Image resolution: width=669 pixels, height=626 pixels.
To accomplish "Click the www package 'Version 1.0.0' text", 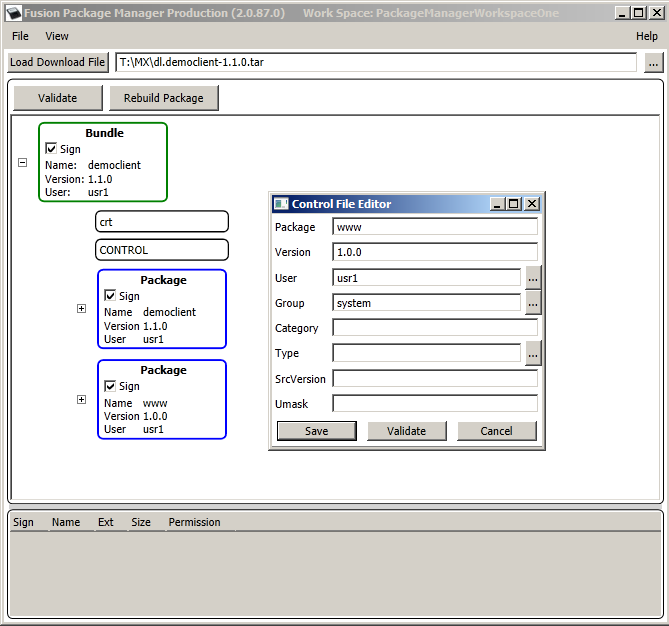I will pos(136,416).
